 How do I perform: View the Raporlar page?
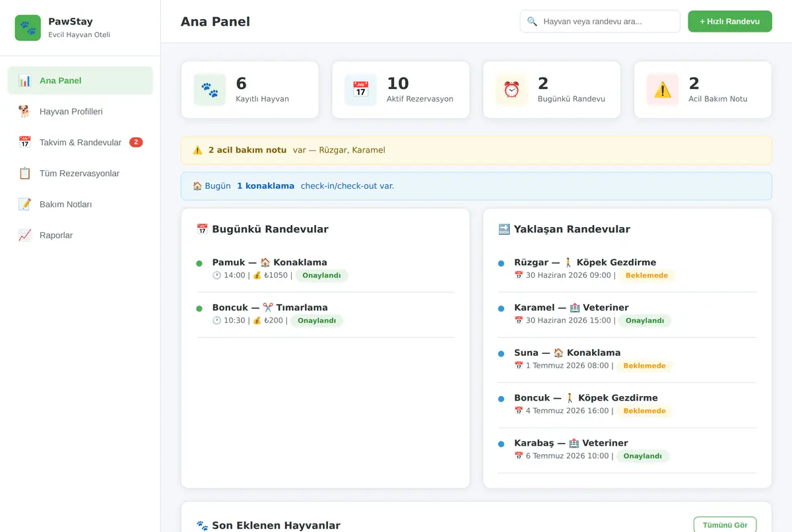point(80,236)
